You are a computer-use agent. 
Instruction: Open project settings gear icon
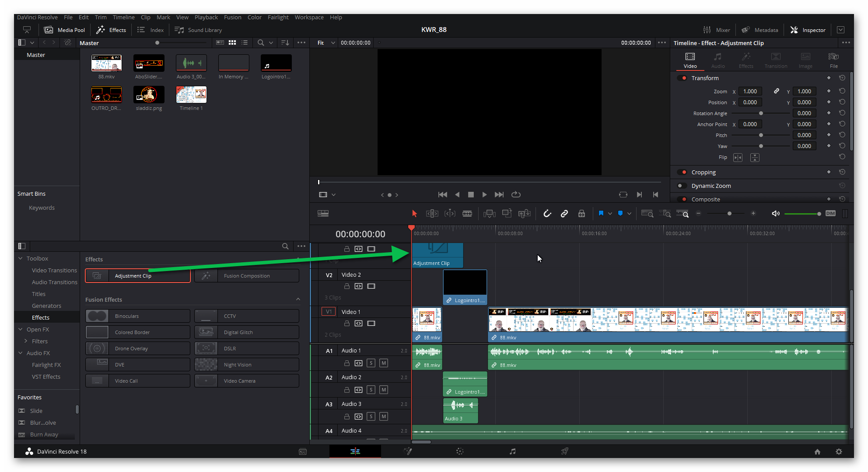(839, 452)
